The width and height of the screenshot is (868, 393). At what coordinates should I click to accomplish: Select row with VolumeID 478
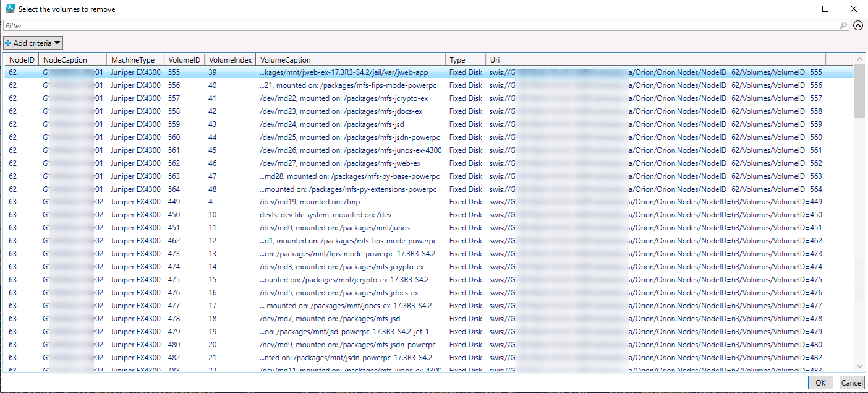pyautogui.click(x=429, y=319)
